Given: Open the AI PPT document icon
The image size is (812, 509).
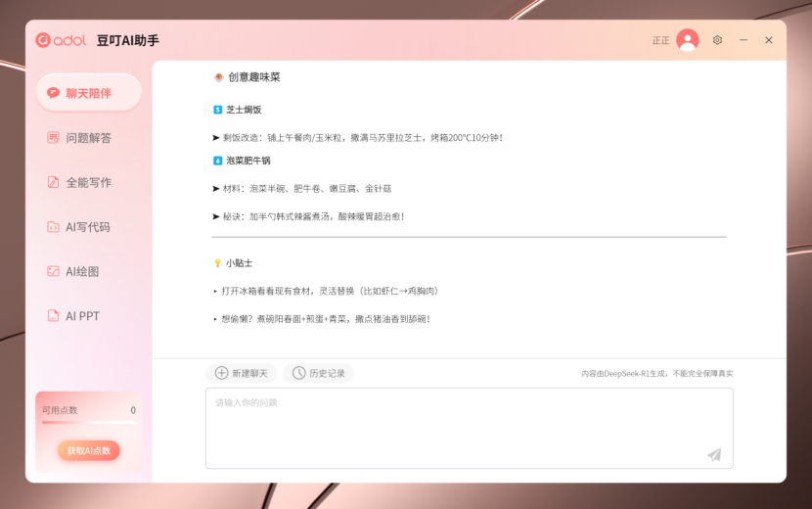Looking at the screenshot, I should click(53, 315).
